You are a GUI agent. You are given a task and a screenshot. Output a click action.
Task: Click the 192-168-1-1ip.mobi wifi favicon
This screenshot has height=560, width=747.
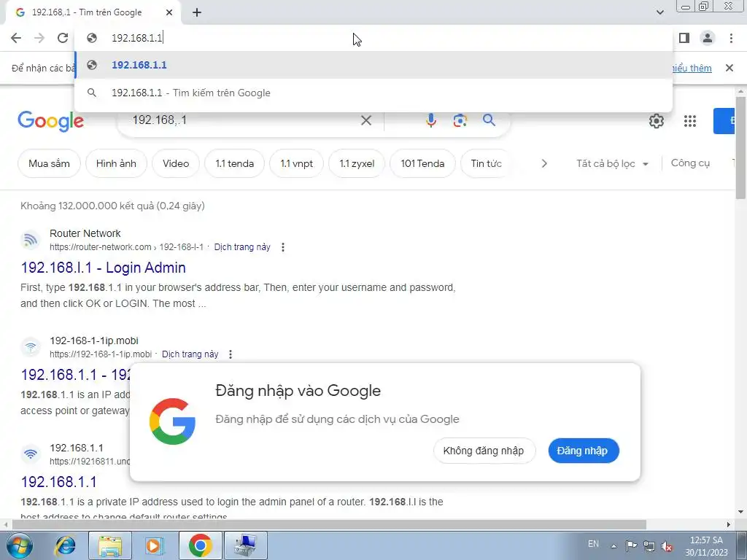click(31, 346)
